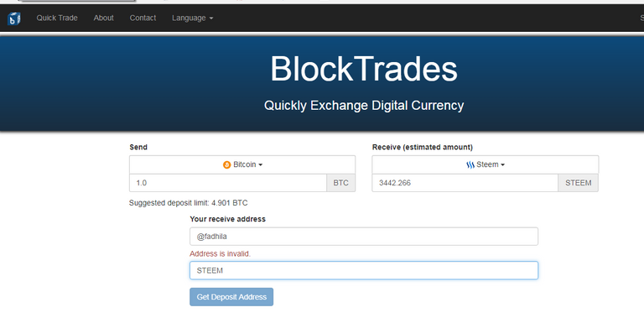Open the About page

pyautogui.click(x=103, y=18)
